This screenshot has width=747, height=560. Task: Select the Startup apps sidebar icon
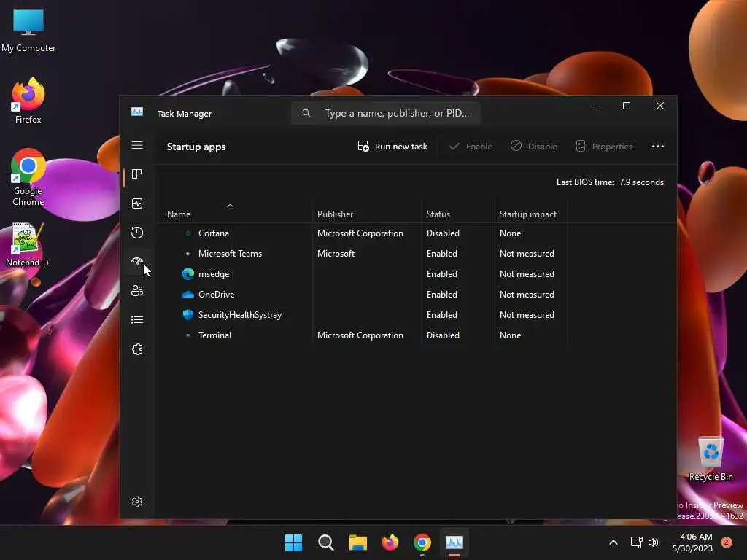coord(137,262)
